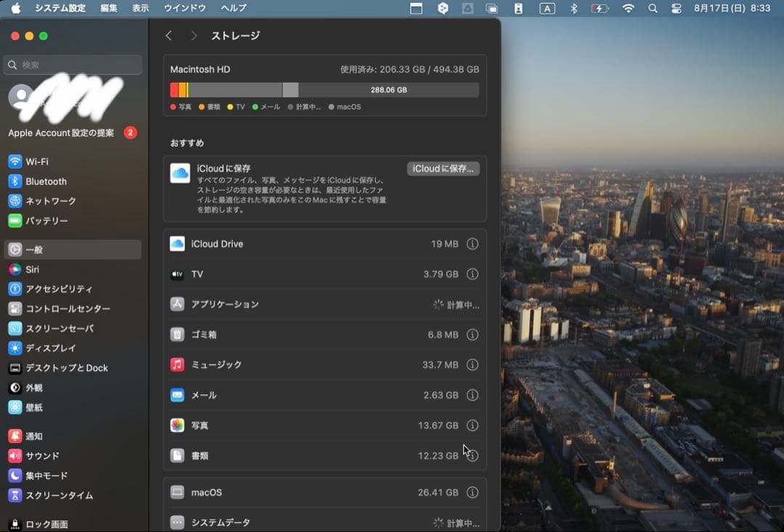Open Bluetooth settings in the sidebar
Image resolution: width=784 pixels, height=532 pixels.
(46, 181)
